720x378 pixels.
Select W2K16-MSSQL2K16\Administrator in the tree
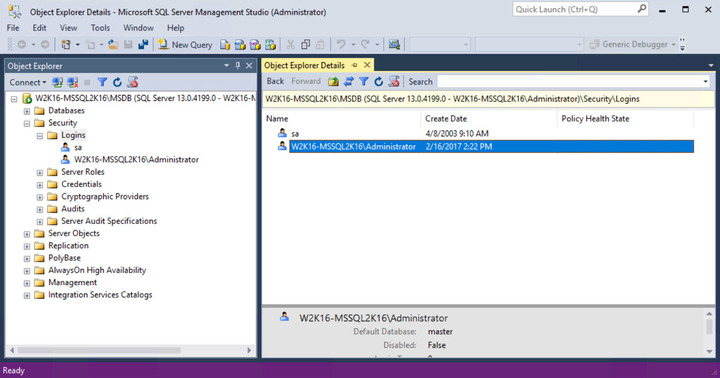click(136, 159)
